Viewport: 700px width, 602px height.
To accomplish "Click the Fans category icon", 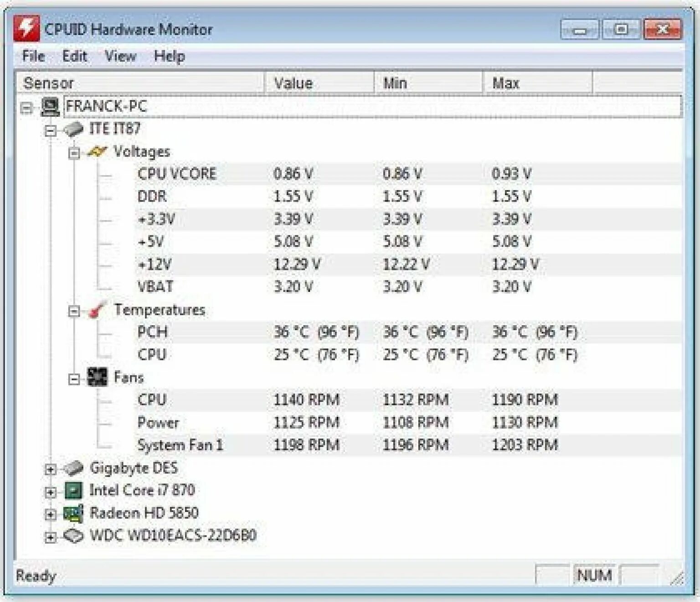I will coord(97,377).
